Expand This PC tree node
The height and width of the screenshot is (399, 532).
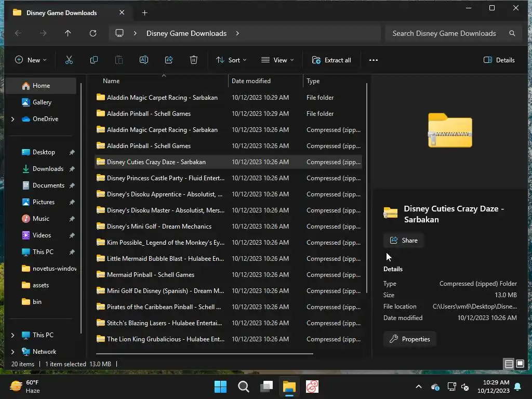pos(13,335)
